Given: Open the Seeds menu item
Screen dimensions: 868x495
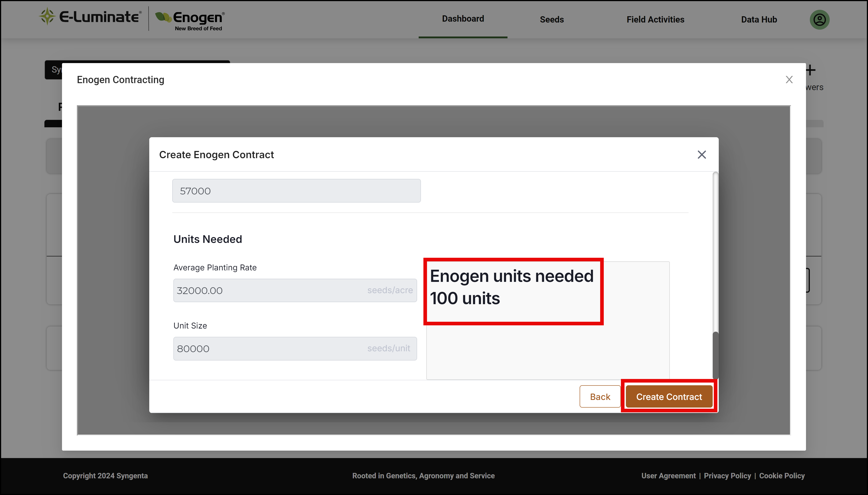Looking at the screenshot, I should 552,19.
